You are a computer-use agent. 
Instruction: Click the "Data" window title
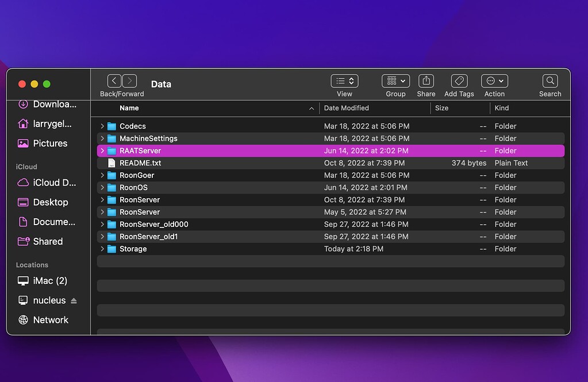point(162,84)
